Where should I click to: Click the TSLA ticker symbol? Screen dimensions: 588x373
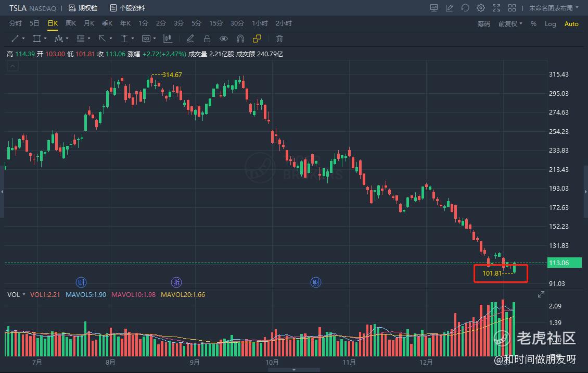(x=18, y=8)
